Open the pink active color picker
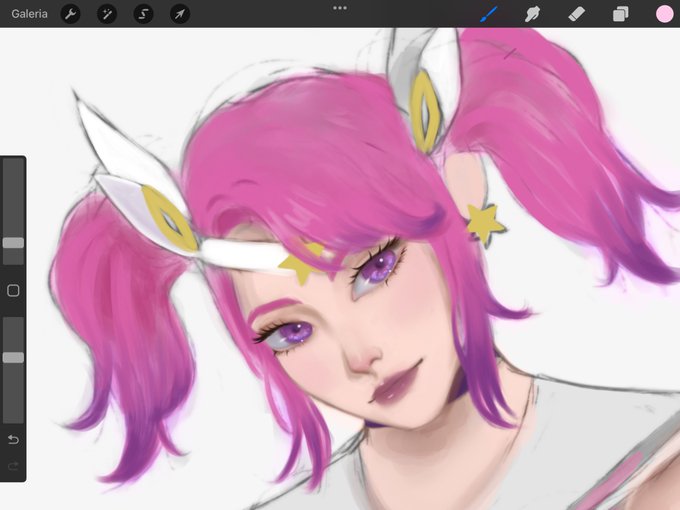680x510 pixels. 664,14
